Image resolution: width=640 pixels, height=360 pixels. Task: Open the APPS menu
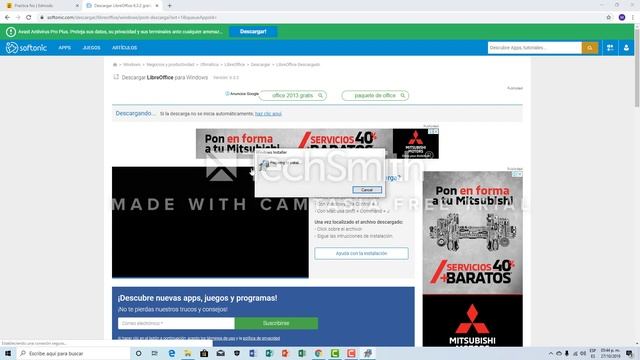[64, 48]
